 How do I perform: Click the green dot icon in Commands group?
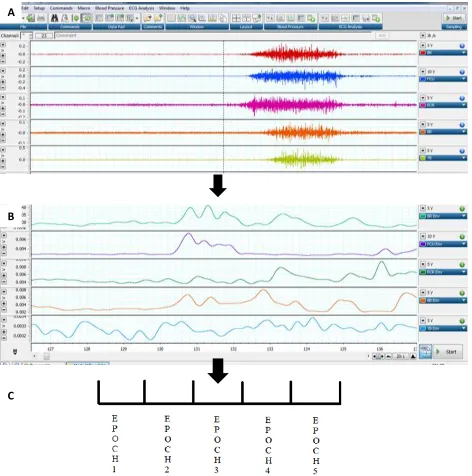pos(76,18)
